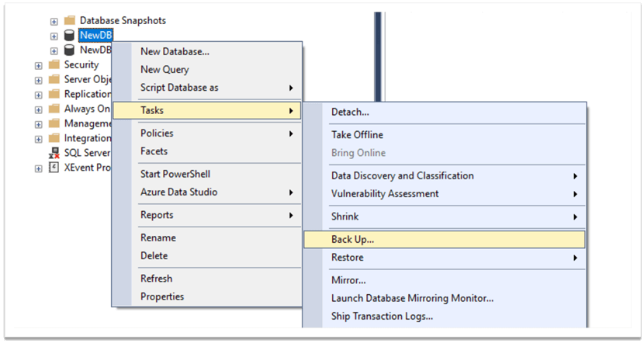Click the Server Objects folder icon
The image size is (644, 343).
click(54, 79)
